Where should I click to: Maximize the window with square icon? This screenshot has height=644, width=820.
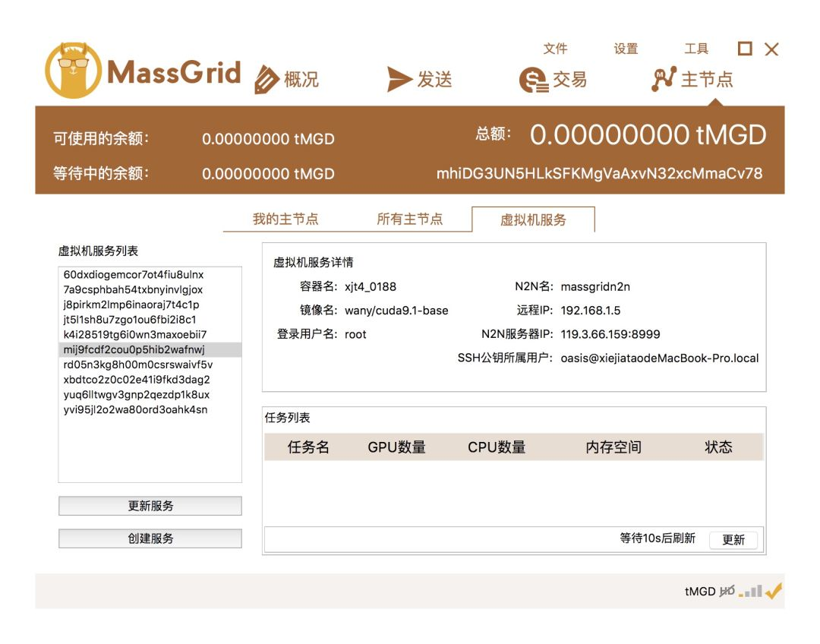(745, 49)
